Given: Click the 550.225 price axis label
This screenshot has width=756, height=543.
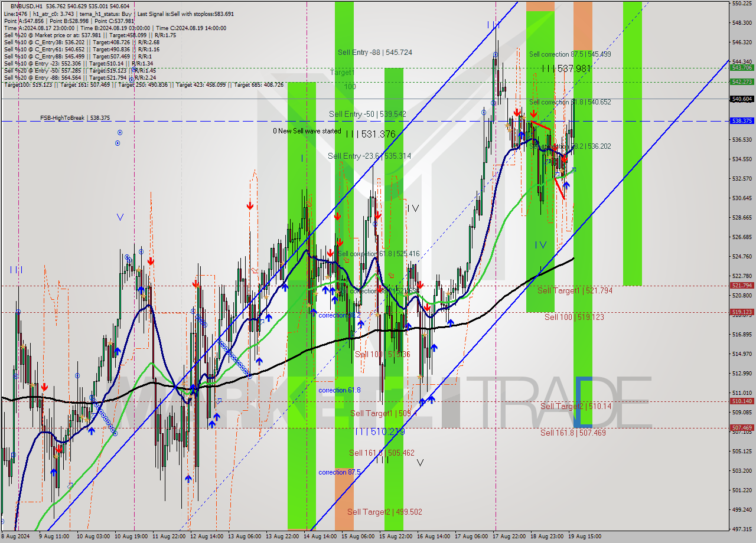Looking at the screenshot, I should pos(742,4).
